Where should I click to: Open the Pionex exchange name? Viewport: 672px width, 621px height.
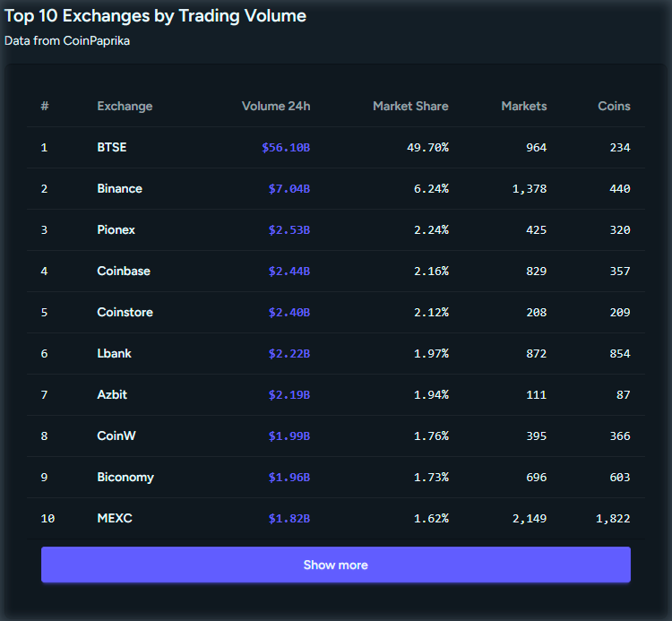tap(116, 229)
